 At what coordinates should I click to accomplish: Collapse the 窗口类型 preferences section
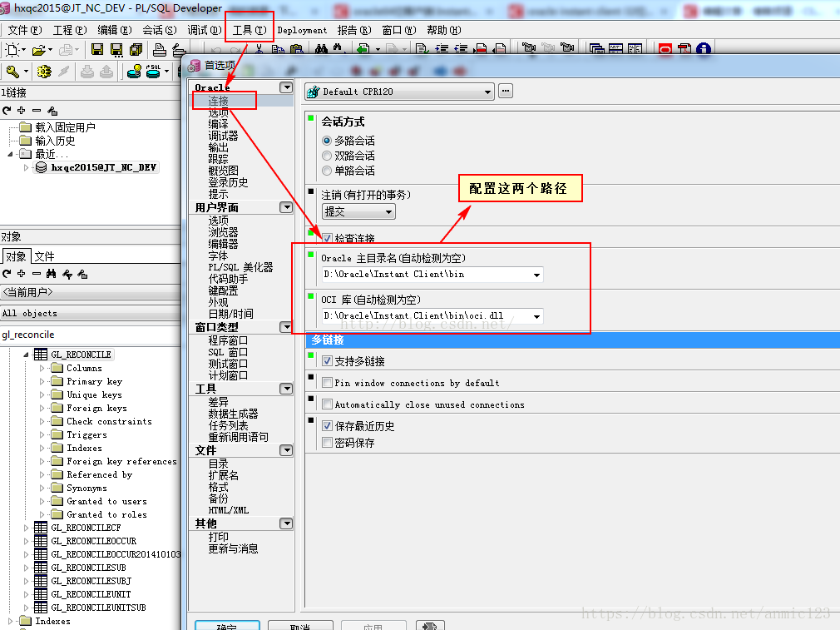pyautogui.click(x=286, y=327)
